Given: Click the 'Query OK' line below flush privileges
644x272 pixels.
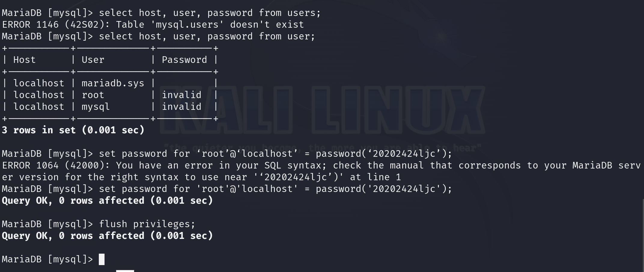Looking at the screenshot, I should pos(107,236).
